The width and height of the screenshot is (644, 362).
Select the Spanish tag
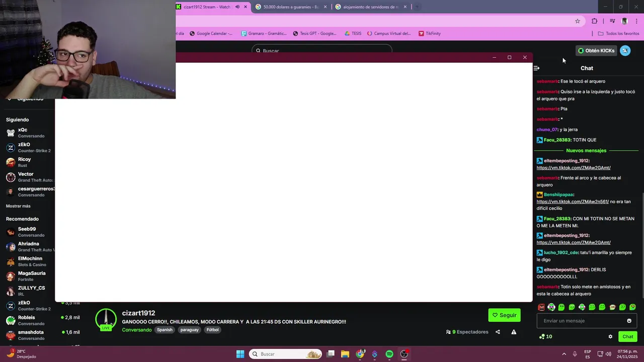pos(165,330)
